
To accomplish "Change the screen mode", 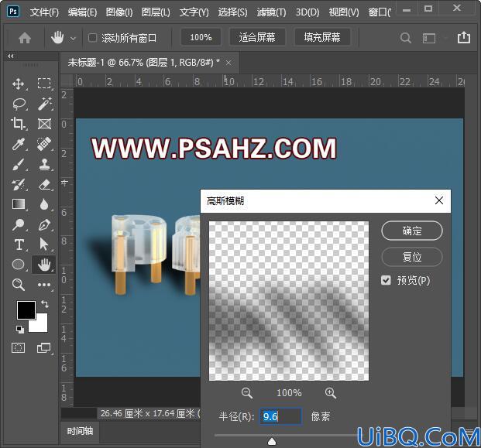I will [x=43, y=347].
